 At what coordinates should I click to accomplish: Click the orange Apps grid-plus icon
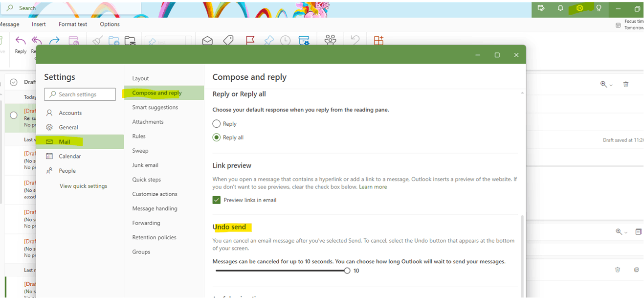[378, 40]
